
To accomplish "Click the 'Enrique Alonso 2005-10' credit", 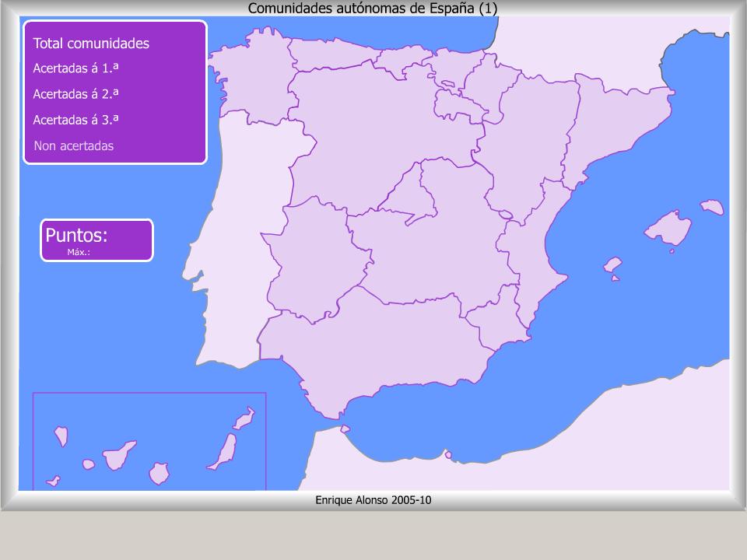I will tap(373, 500).
